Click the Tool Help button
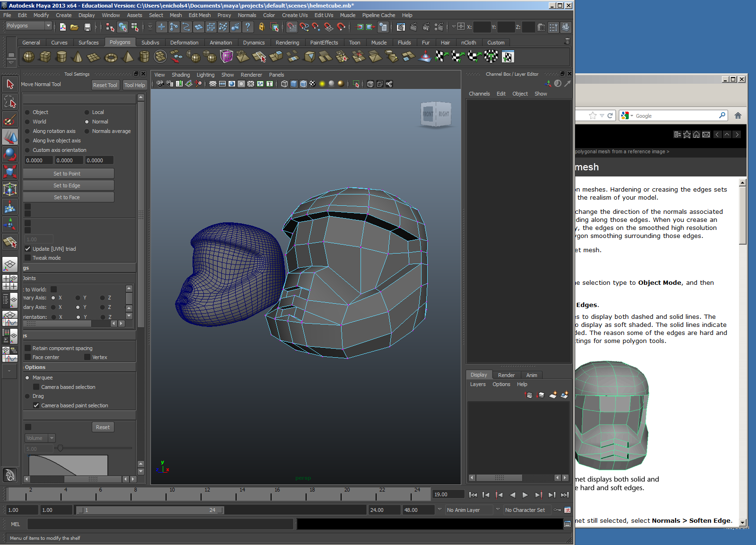756x545 pixels. pyautogui.click(x=135, y=85)
